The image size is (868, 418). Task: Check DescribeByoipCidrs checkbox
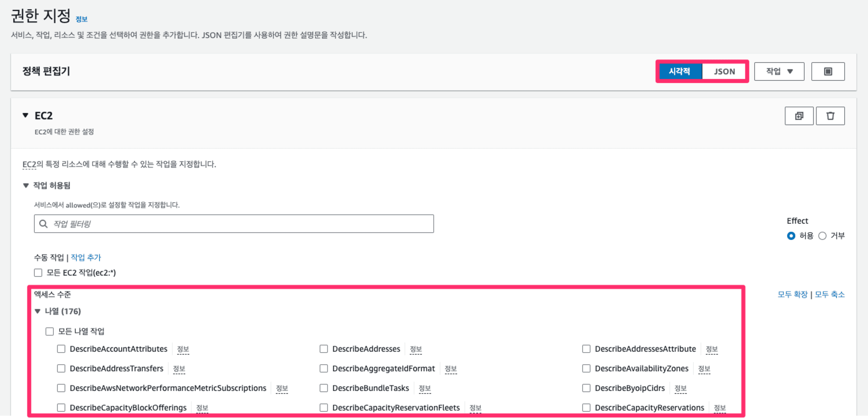coord(586,388)
